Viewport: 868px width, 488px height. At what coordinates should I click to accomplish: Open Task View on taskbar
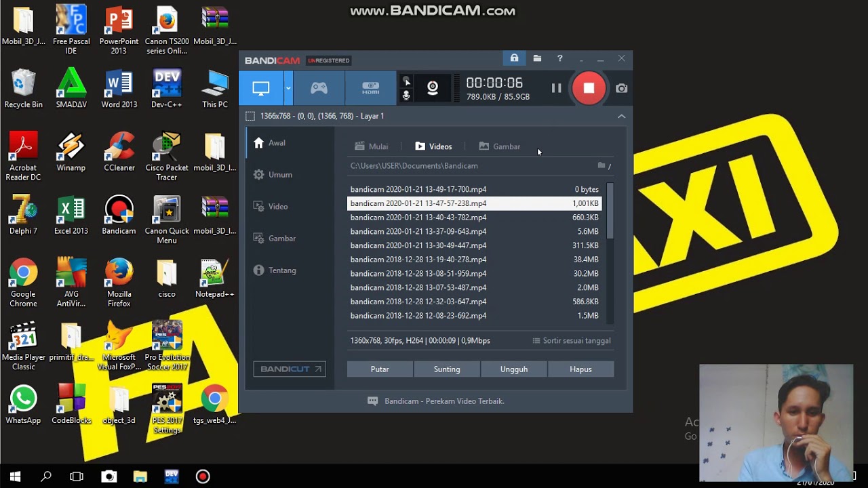pos(77,476)
